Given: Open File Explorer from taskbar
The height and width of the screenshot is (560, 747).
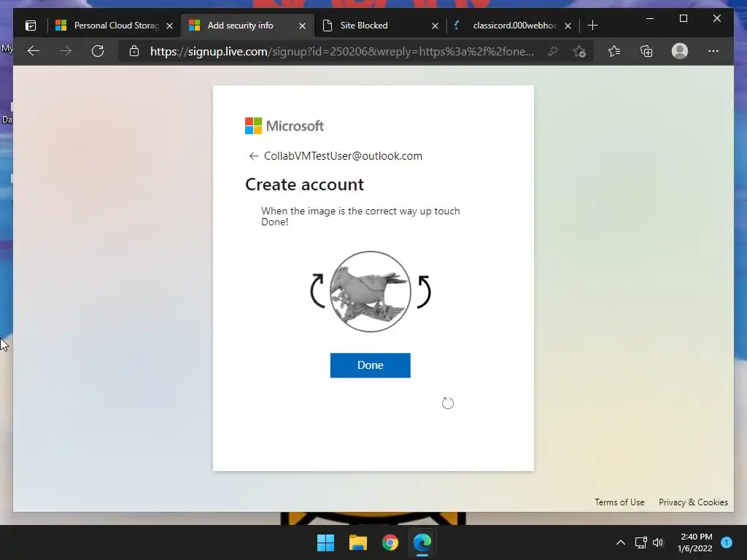Looking at the screenshot, I should click(357, 542).
